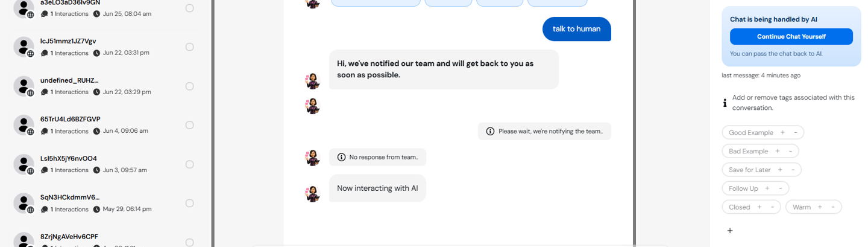
Task: Remove the Follow Up tag with minus
Action: [781, 188]
